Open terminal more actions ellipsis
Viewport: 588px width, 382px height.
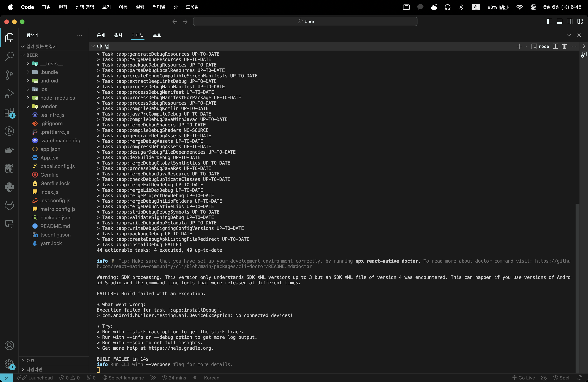click(574, 46)
